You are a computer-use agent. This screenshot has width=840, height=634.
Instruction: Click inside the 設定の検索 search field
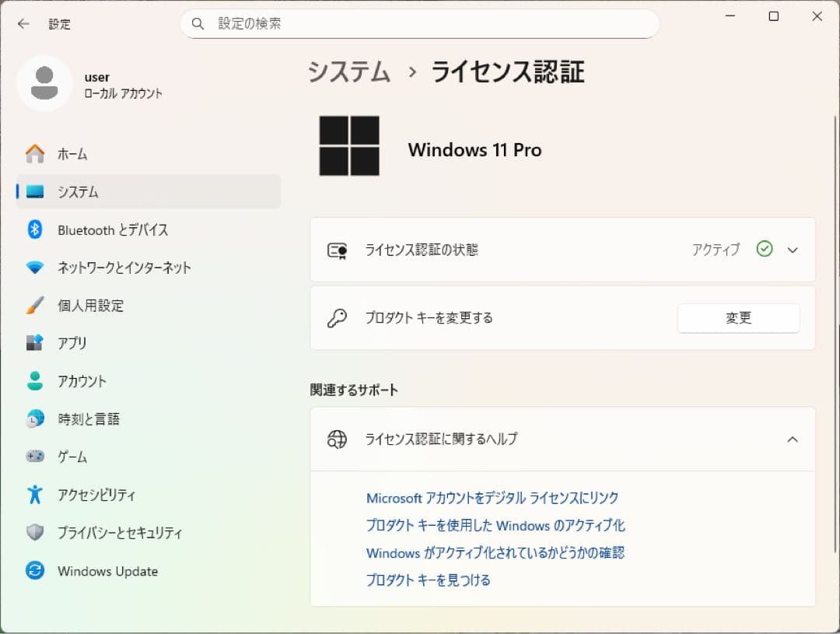click(420, 24)
